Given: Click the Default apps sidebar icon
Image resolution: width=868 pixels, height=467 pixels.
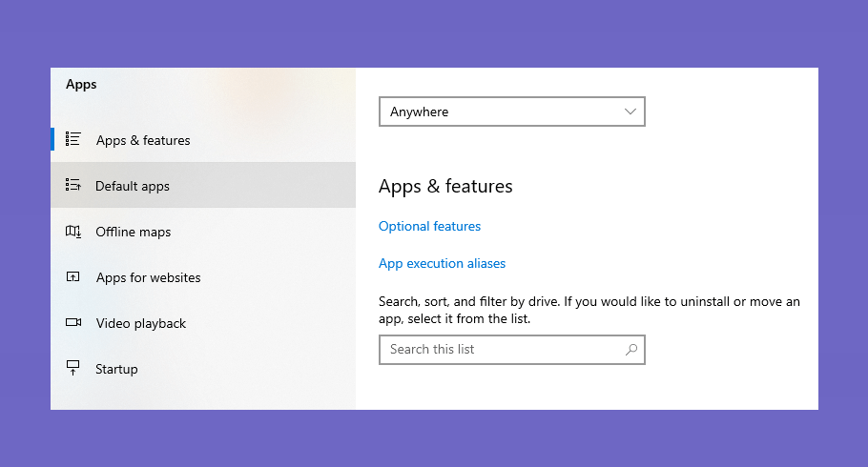Looking at the screenshot, I should (x=73, y=185).
